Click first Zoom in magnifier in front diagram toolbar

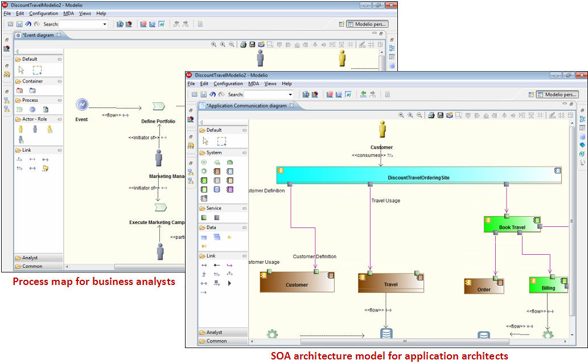pyautogui.click(x=401, y=115)
